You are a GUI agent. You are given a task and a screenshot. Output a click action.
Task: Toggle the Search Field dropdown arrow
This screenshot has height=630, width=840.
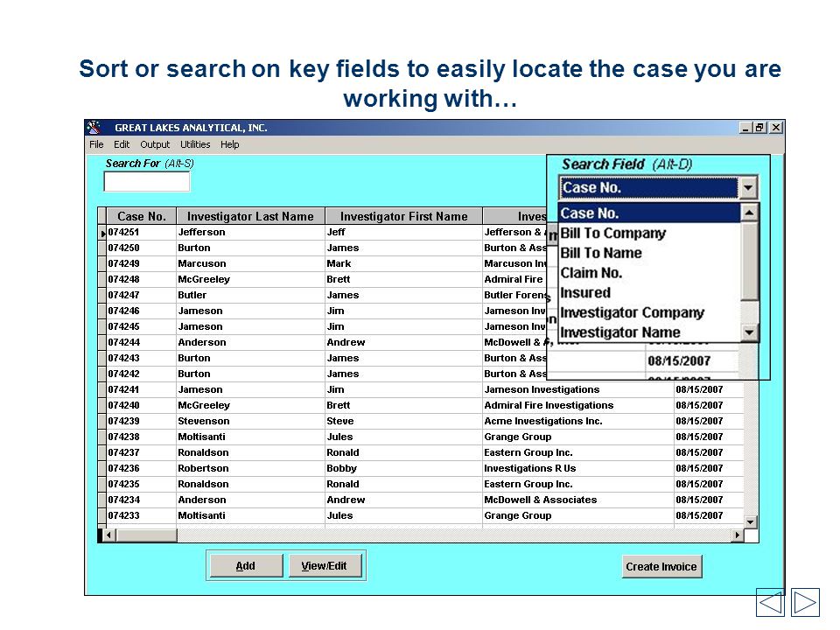[748, 188]
